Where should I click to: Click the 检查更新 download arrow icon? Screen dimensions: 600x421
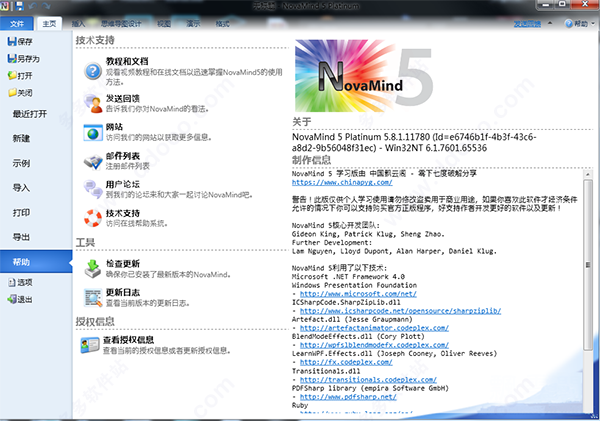pos(93,268)
